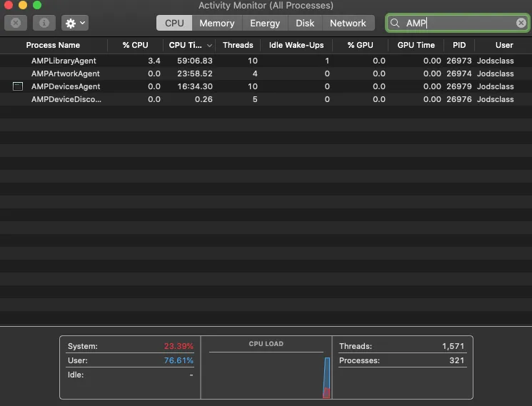Select the AMPArtworkAgent process row
Screen dimensions: 532x406
(x=266, y=73)
